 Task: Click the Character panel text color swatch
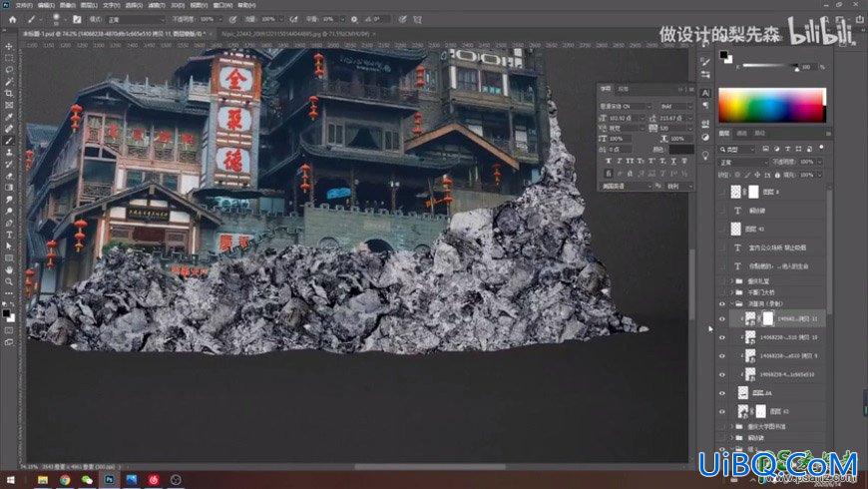[x=680, y=150]
